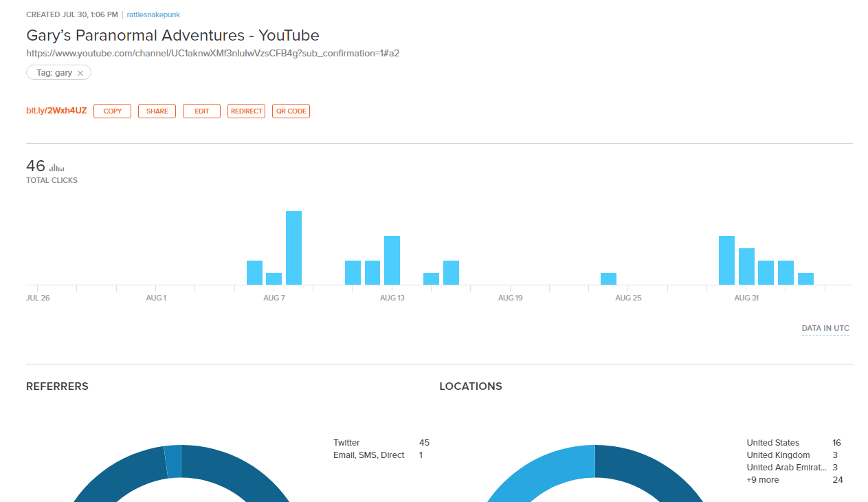
Task: Click the Locations heading
Action: pyautogui.click(x=471, y=386)
